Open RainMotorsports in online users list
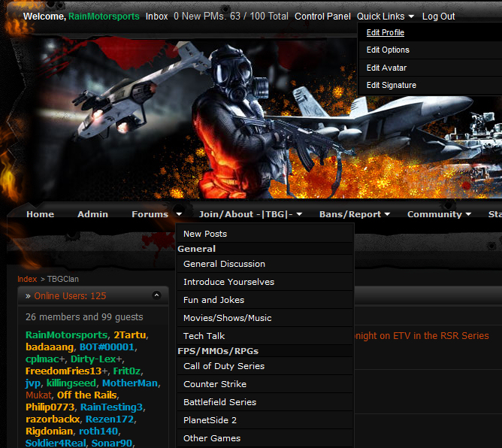The height and width of the screenshot is (448, 502). click(x=66, y=335)
